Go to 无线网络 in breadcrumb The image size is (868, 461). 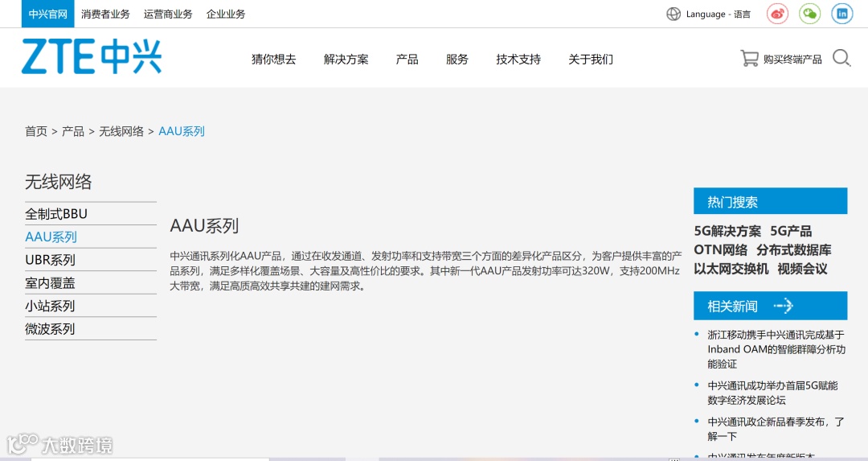121,131
